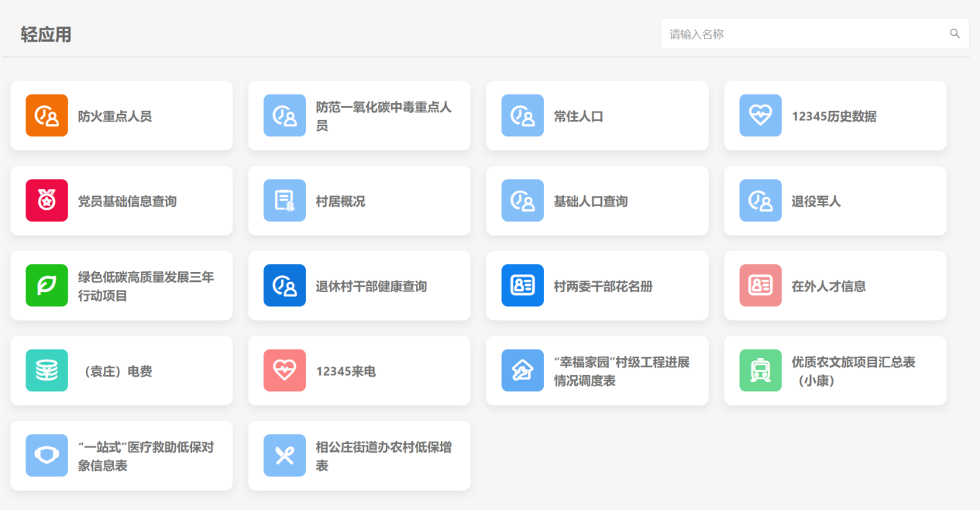Click the 12345来电 heart icon

pyautogui.click(x=284, y=370)
